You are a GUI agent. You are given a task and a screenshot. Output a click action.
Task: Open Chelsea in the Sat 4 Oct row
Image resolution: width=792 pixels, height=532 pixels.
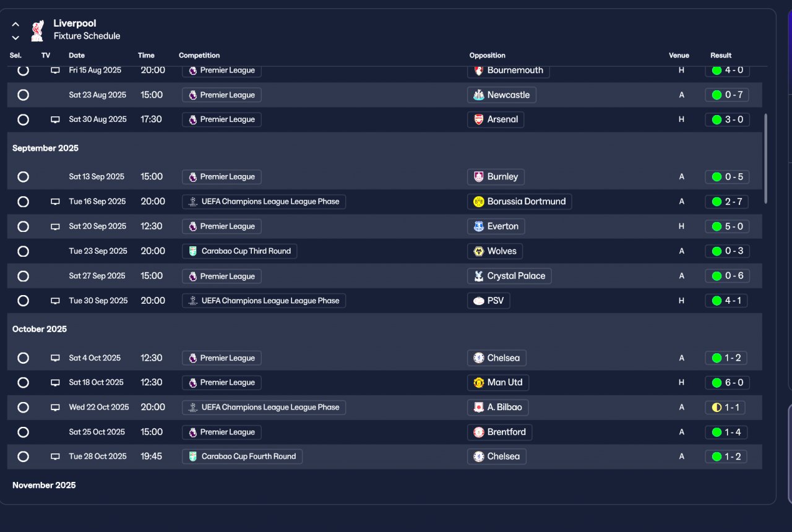[x=497, y=358]
